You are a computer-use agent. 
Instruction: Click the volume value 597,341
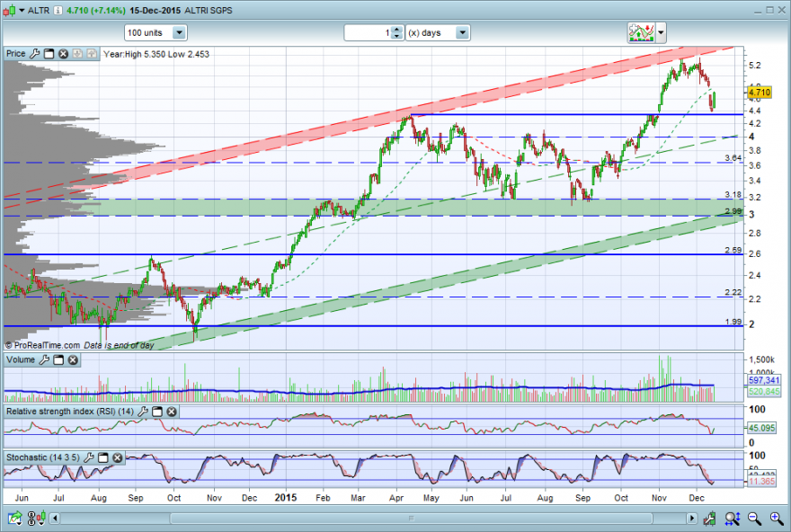764,380
